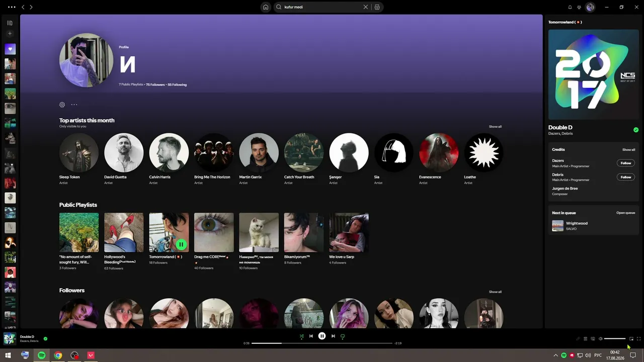Screen dimensions: 644x362
Task: Open Liked Songs purple heart tile in the sidebar
Action: 10,49
